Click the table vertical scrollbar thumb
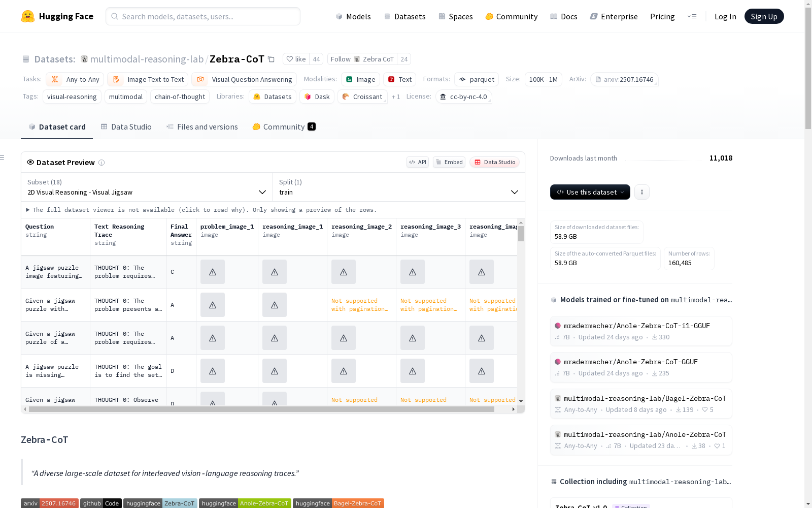812x508 pixels. point(521,234)
